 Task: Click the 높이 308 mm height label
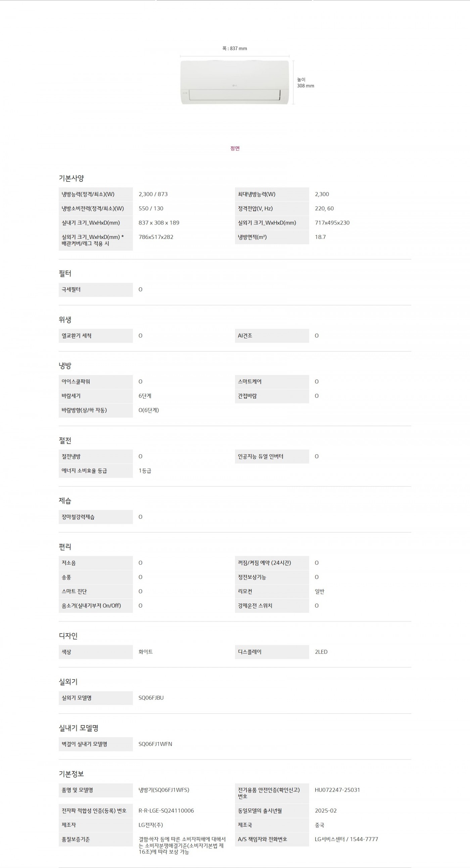click(x=305, y=83)
